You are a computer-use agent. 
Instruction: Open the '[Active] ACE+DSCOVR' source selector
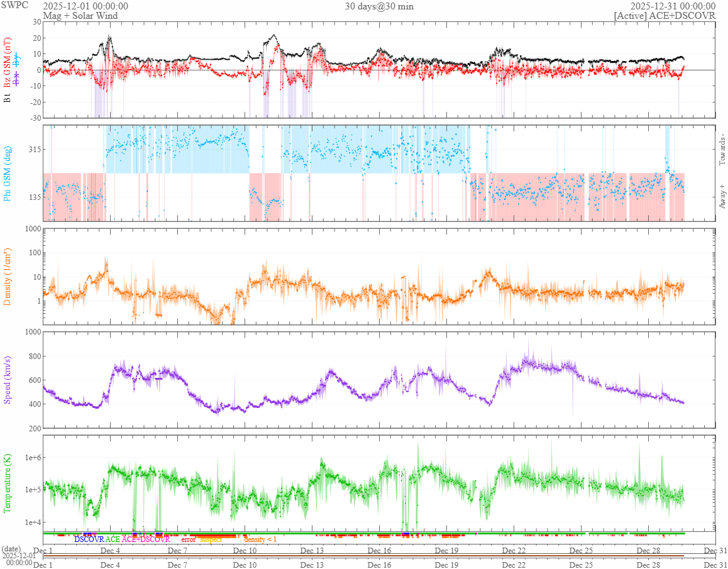pyautogui.click(x=665, y=16)
